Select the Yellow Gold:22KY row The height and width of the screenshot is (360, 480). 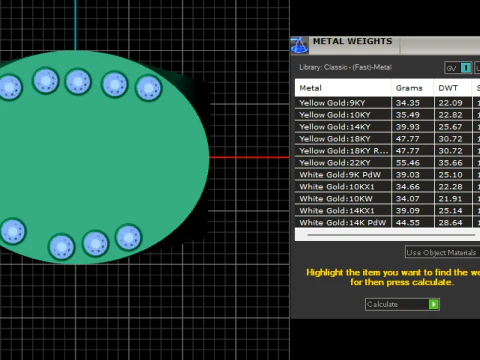(x=387, y=163)
